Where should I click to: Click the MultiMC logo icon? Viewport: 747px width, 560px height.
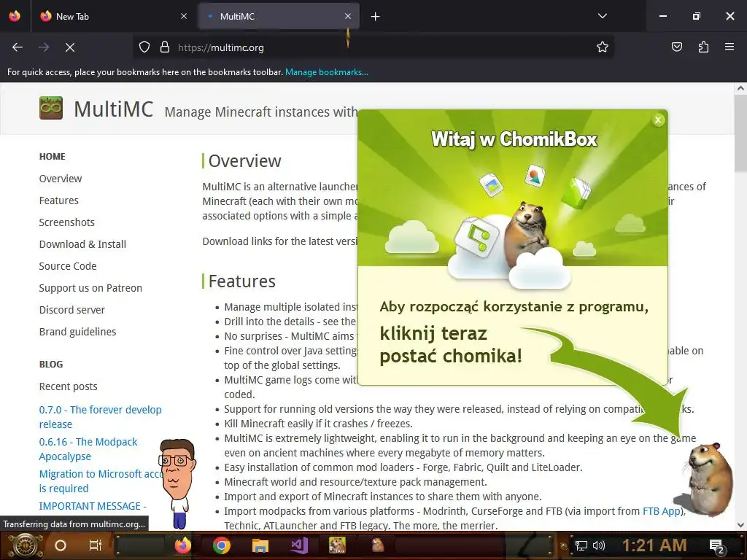point(51,108)
